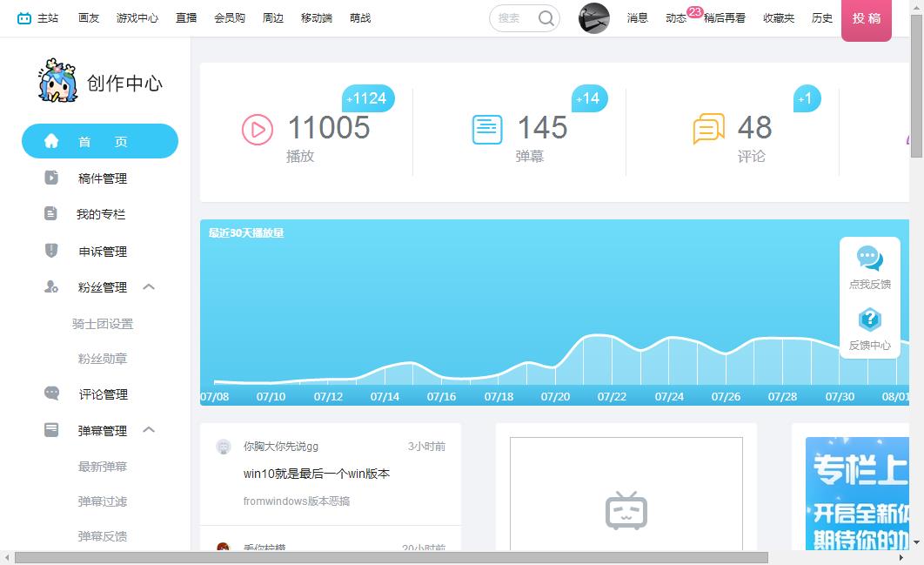Click the 48 评论 count
Screen dimensions: 924x565
(x=755, y=127)
